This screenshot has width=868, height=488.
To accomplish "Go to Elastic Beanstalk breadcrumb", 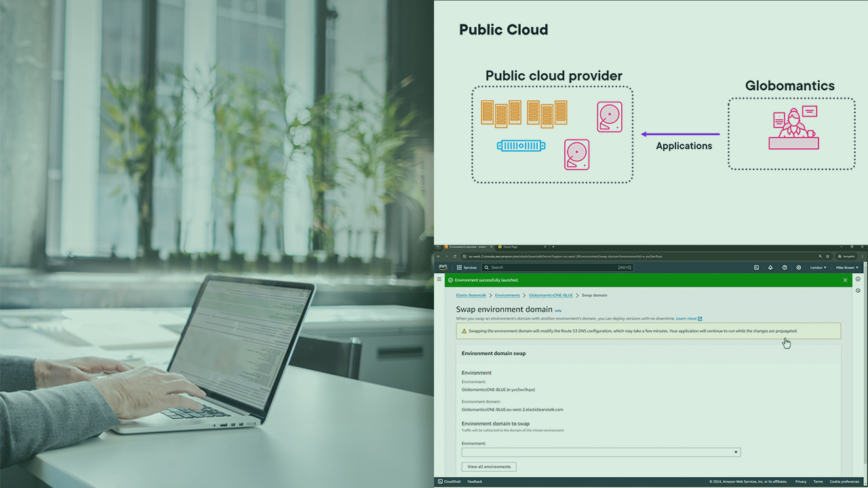I will click(471, 296).
